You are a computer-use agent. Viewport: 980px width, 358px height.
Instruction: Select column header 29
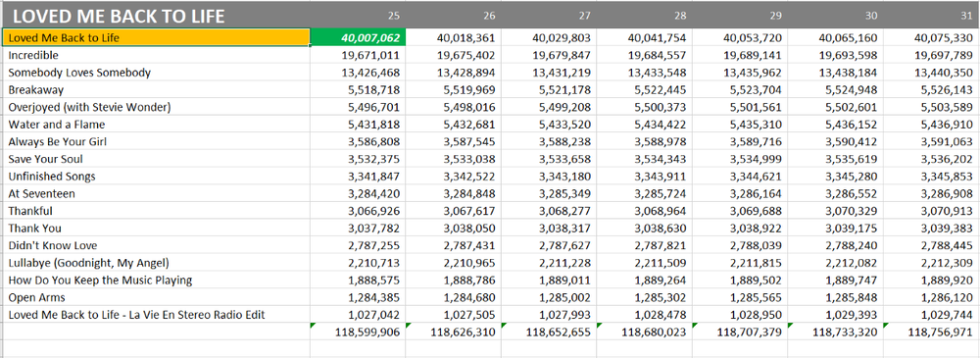coord(739,15)
